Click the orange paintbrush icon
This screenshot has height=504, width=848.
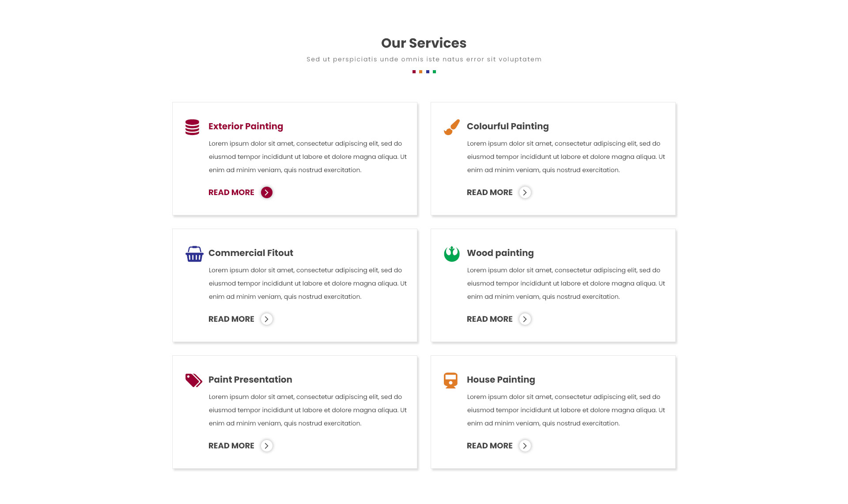point(451,127)
